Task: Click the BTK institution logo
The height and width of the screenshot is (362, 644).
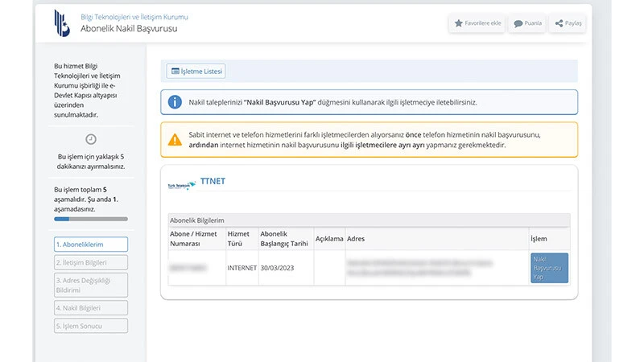Action: (62, 23)
